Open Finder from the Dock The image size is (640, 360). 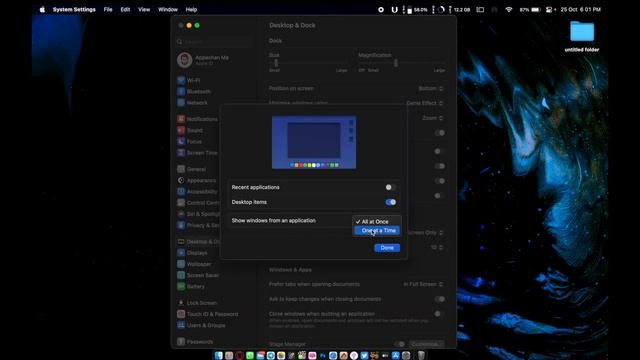[219, 356]
